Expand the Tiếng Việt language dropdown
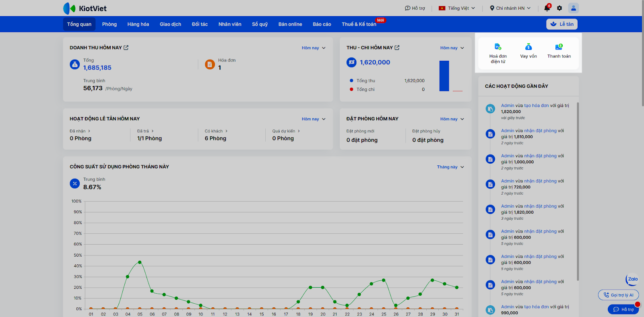This screenshot has width=644, height=317. pos(457,8)
